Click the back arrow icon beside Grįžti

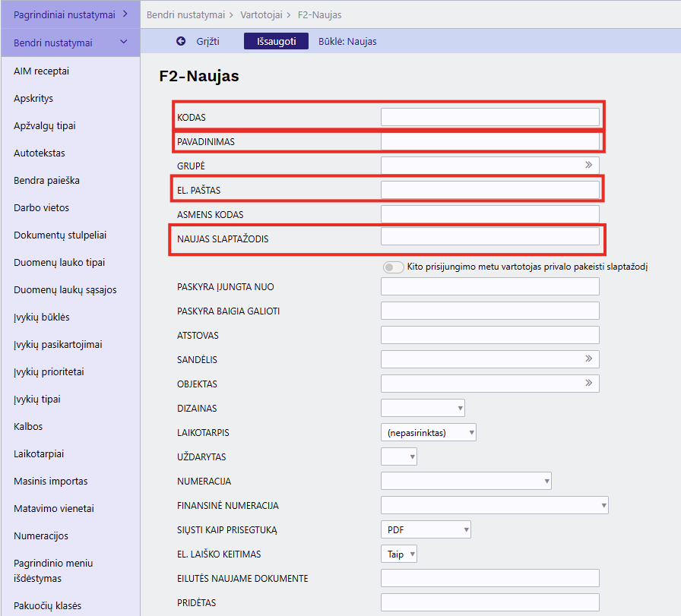coord(181,41)
